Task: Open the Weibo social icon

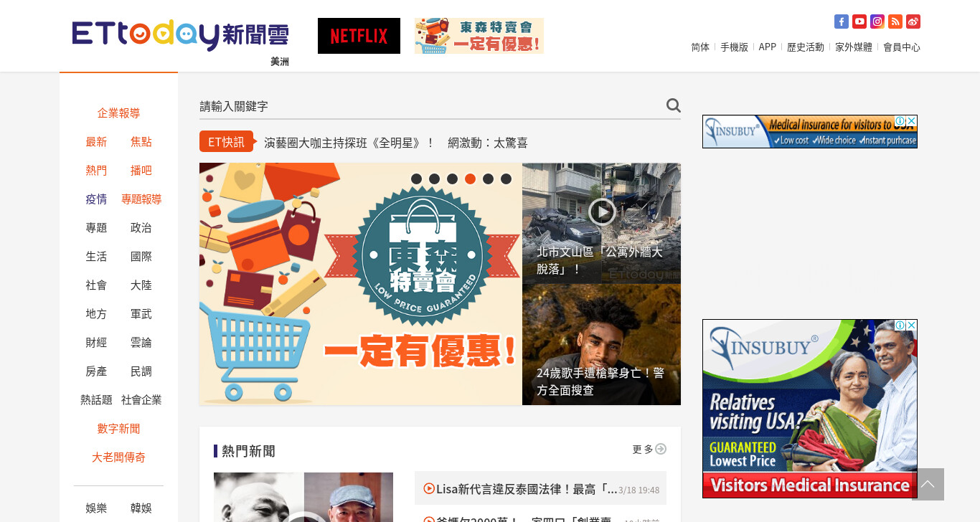Action: [x=913, y=22]
